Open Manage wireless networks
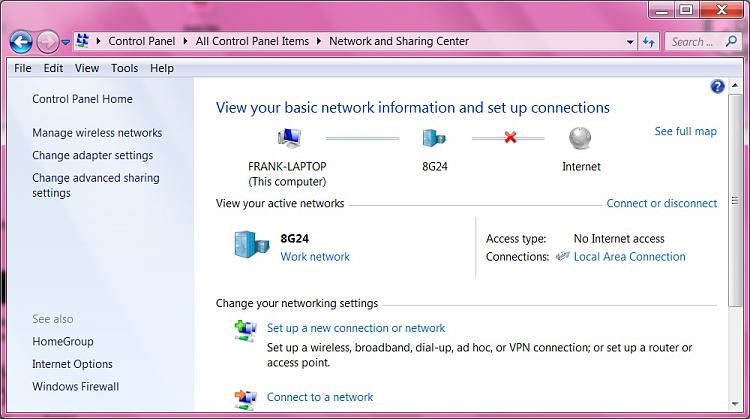The width and height of the screenshot is (750, 419). 97,133
